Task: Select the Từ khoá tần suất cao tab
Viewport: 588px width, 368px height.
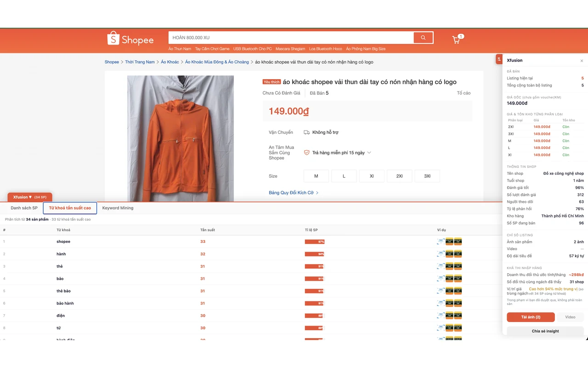Action: pyautogui.click(x=70, y=208)
